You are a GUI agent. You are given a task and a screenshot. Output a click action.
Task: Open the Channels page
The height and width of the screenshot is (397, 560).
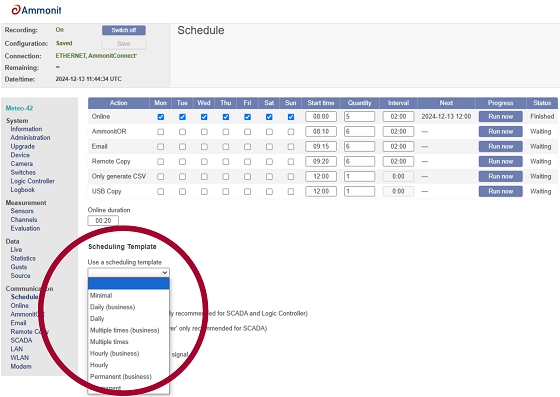click(24, 220)
